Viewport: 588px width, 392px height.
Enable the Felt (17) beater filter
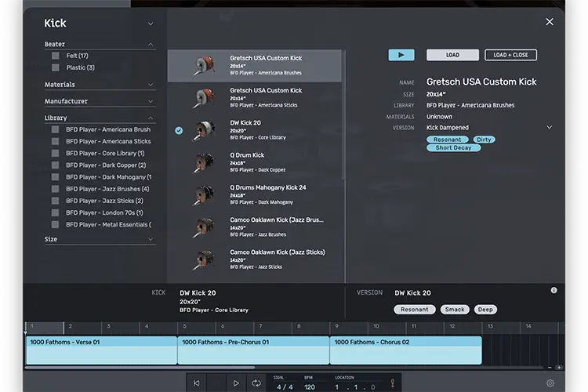click(56, 56)
